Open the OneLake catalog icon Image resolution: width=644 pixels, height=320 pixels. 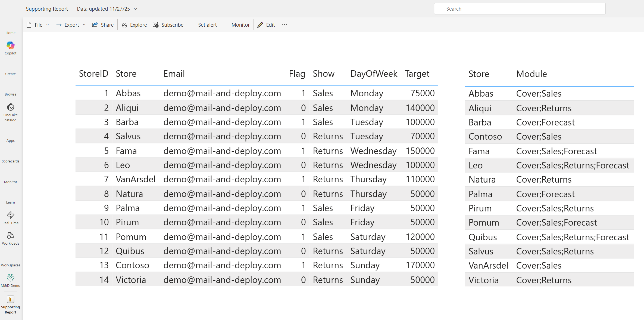pos(10,107)
